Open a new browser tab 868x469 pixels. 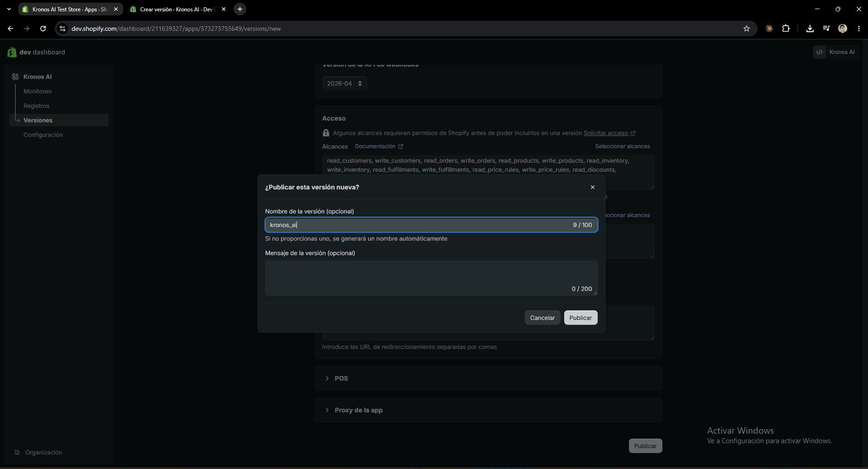coord(240,9)
